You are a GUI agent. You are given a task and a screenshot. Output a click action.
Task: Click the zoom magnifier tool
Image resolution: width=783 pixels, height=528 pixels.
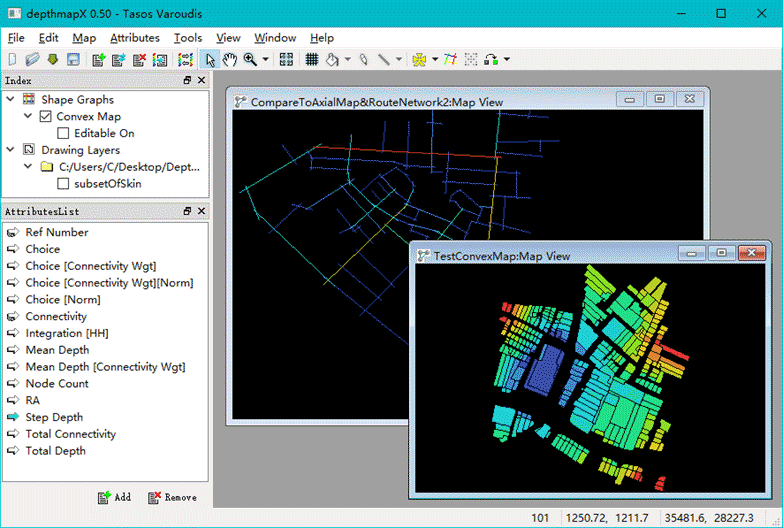pyautogui.click(x=249, y=60)
